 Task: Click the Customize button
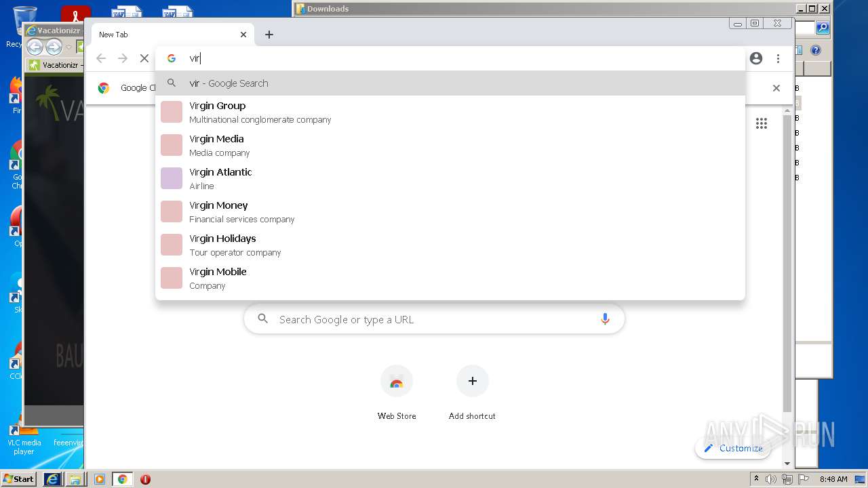coord(733,448)
